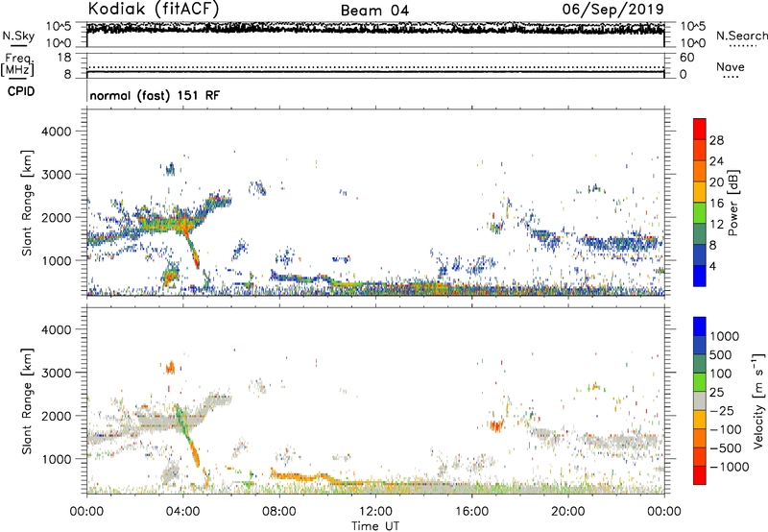Click the '24' value on the Power scale

tap(716, 161)
